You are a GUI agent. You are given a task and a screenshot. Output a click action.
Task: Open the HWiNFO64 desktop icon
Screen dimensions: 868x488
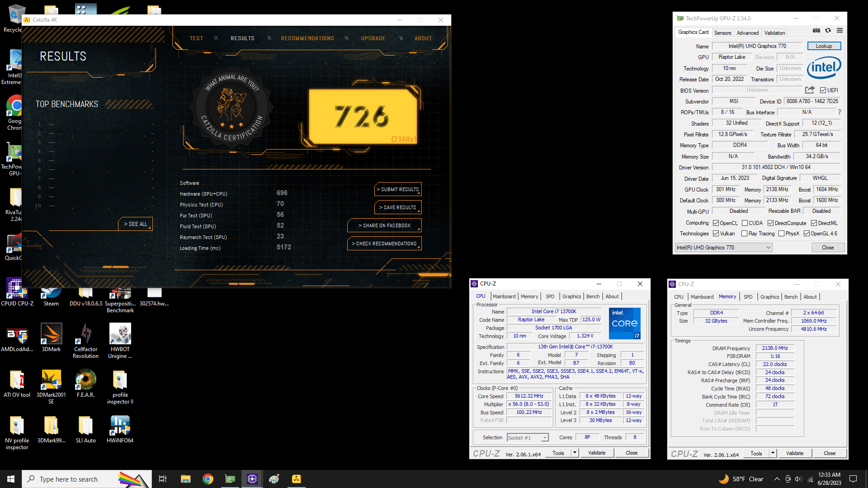(120, 429)
